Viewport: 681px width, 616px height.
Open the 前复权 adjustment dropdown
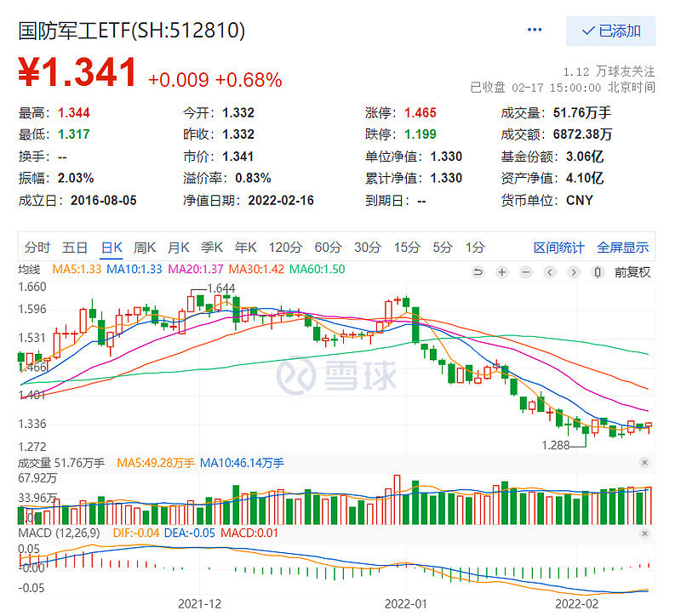tap(632, 272)
